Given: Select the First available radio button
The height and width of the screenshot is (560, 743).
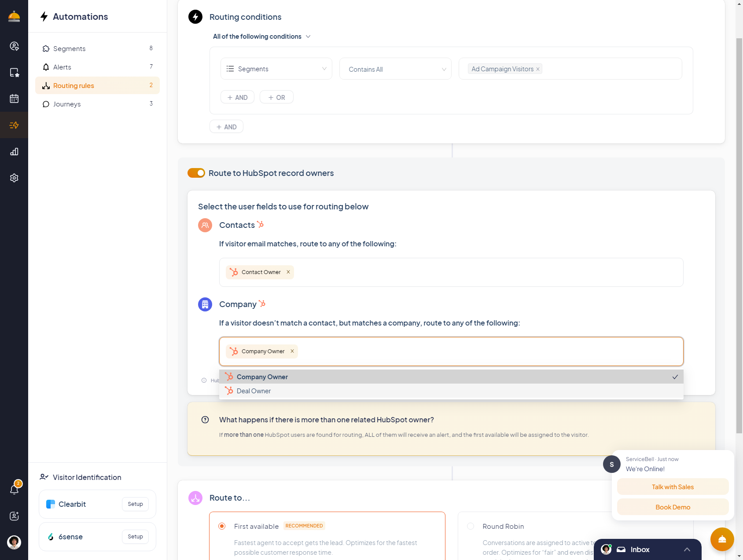Looking at the screenshot, I should (222, 526).
